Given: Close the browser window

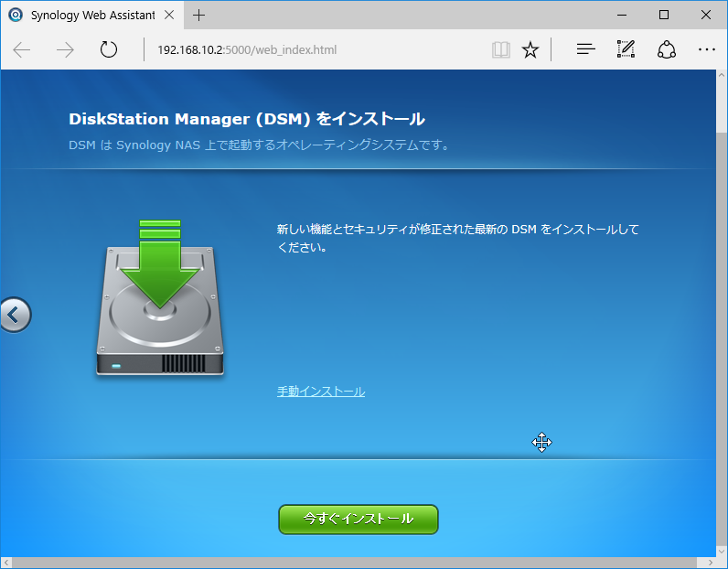Looking at the screenshot, I should pos(706,15).
